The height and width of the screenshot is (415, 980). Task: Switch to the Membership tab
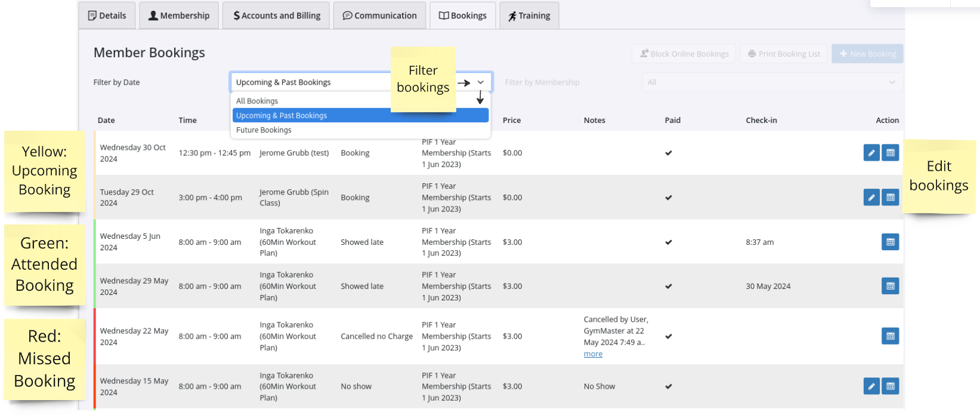179,16
